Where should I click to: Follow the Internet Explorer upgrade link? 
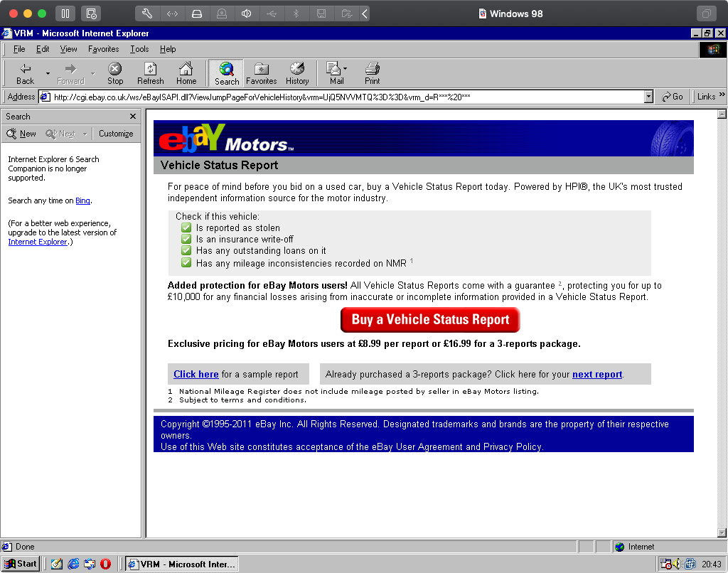(38, 242)
